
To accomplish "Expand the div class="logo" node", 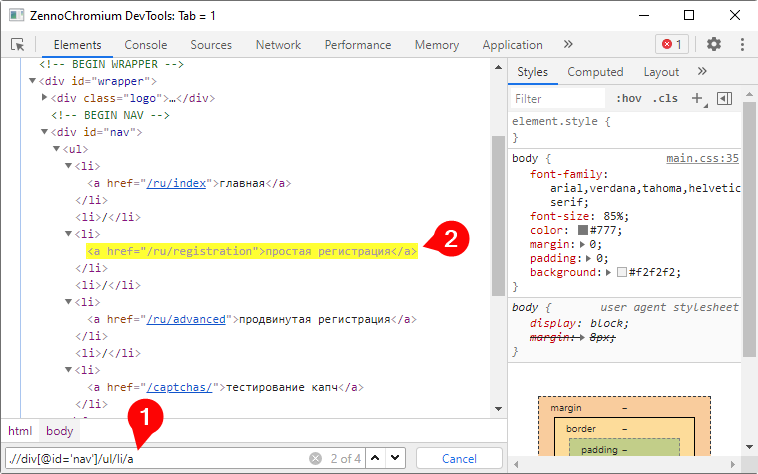I will (x=45, y=98).
